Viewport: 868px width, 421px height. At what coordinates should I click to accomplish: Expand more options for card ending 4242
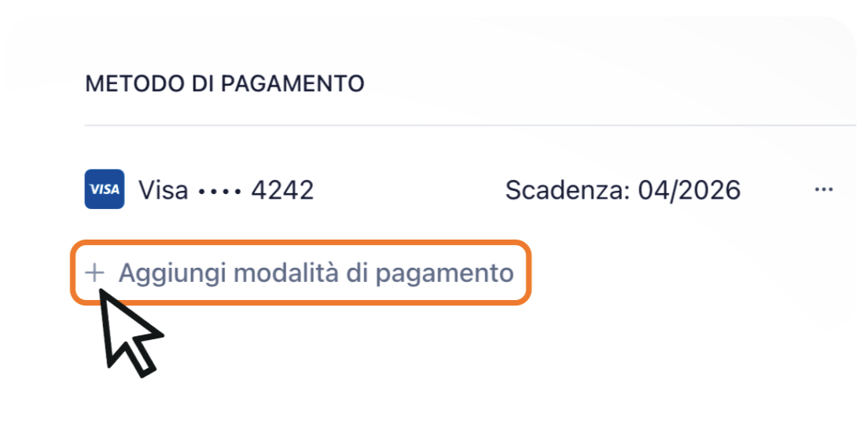[823, 190]
